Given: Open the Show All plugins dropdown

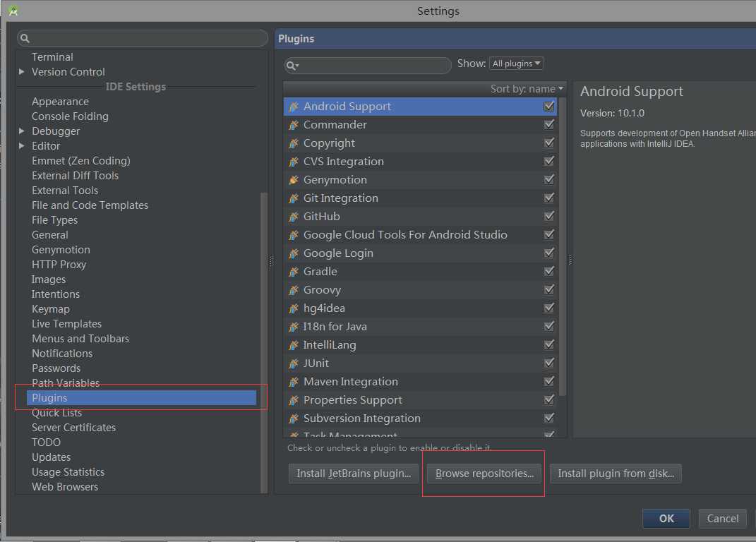Looking at the screenshot, I should [x=517, y=64].
